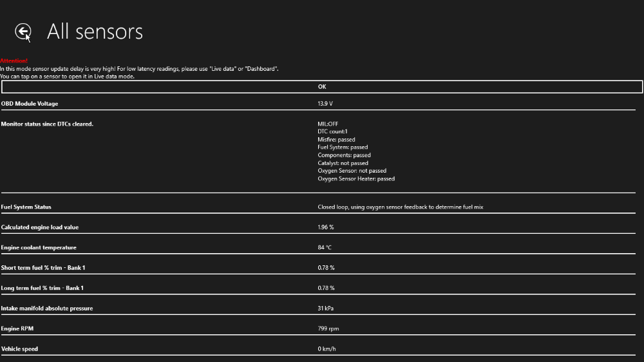Open the Vehicle speed sensor

tap(19, 349)
